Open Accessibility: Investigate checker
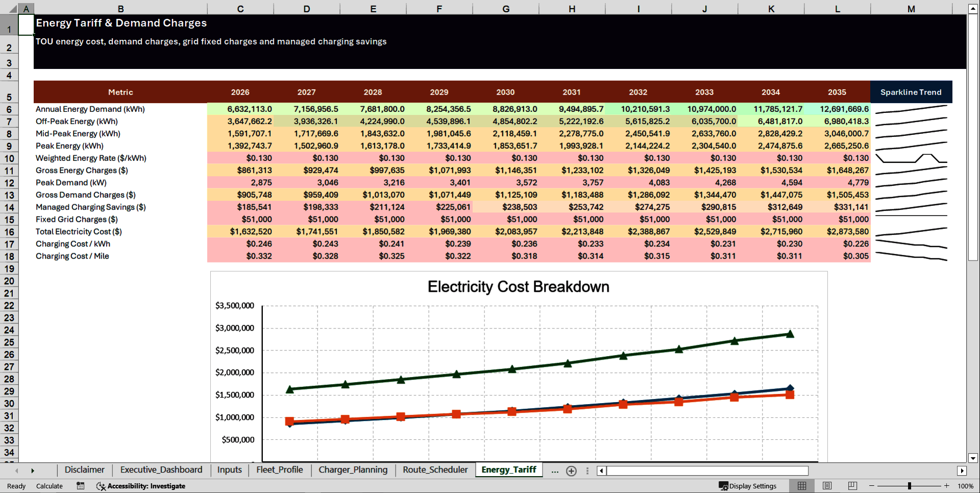Viewport: 980px width, 493px height. click(x=141, y=486)
